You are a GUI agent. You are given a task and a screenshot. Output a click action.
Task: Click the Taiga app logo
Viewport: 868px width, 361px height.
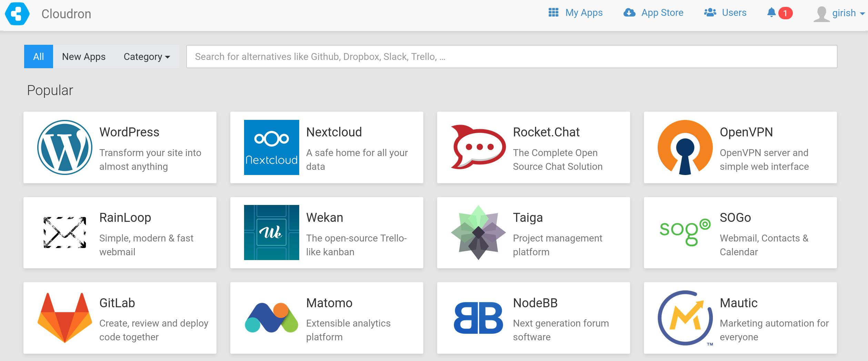[478, 233]
